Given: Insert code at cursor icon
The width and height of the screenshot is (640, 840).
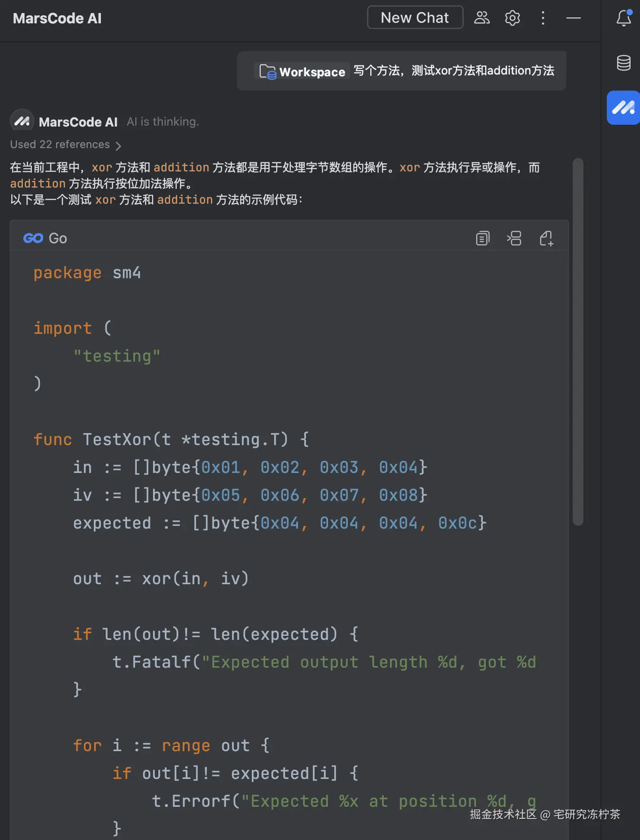Looking at the screenshot, I should [x=514, y=238].
